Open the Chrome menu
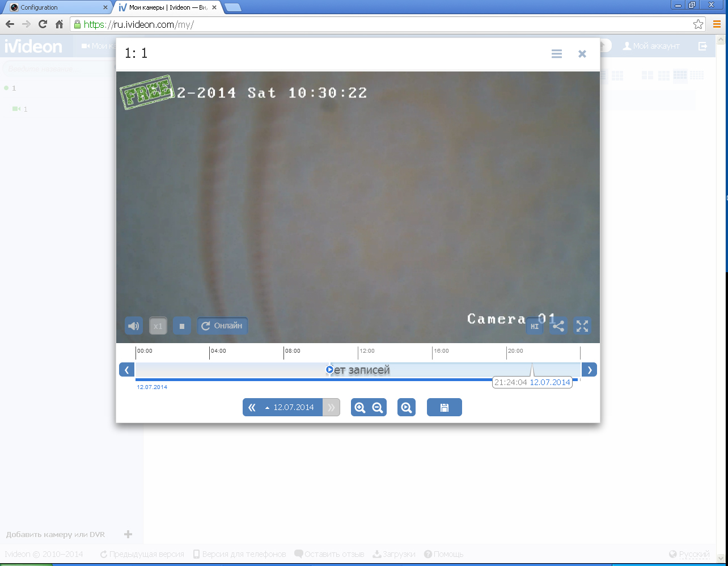This screenshot has width=728, height=566. (x=717, y=24)
